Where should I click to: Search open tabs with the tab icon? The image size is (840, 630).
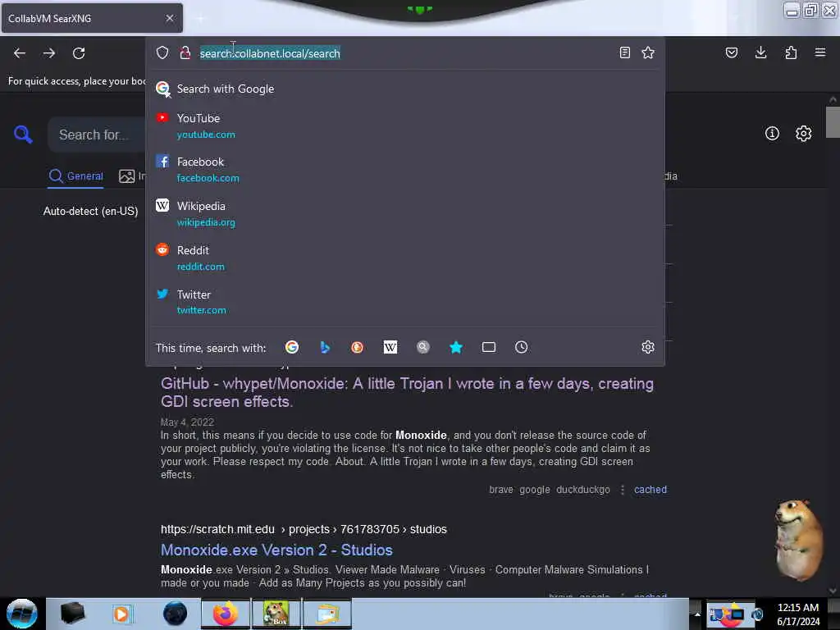click(x=489, y=347)
